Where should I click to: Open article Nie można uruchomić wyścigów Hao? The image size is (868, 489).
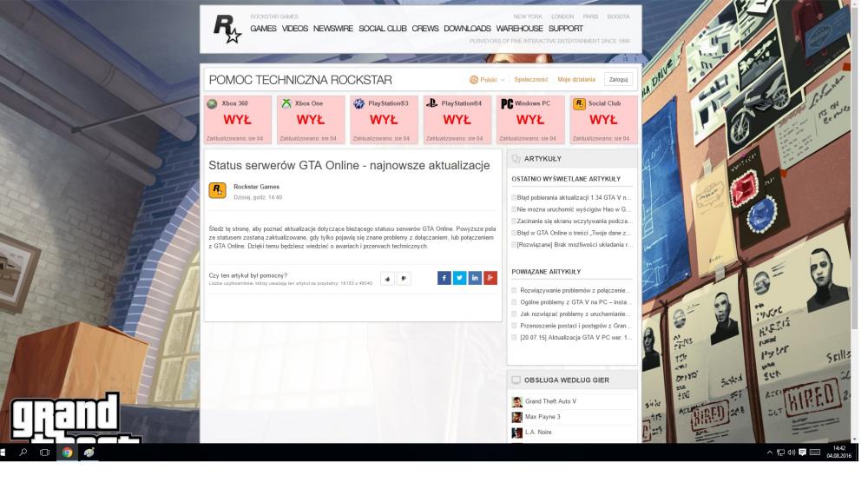(574, 209)
